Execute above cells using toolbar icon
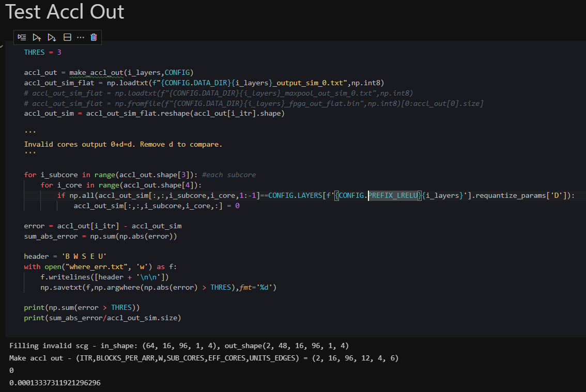 tap(37, 37)
